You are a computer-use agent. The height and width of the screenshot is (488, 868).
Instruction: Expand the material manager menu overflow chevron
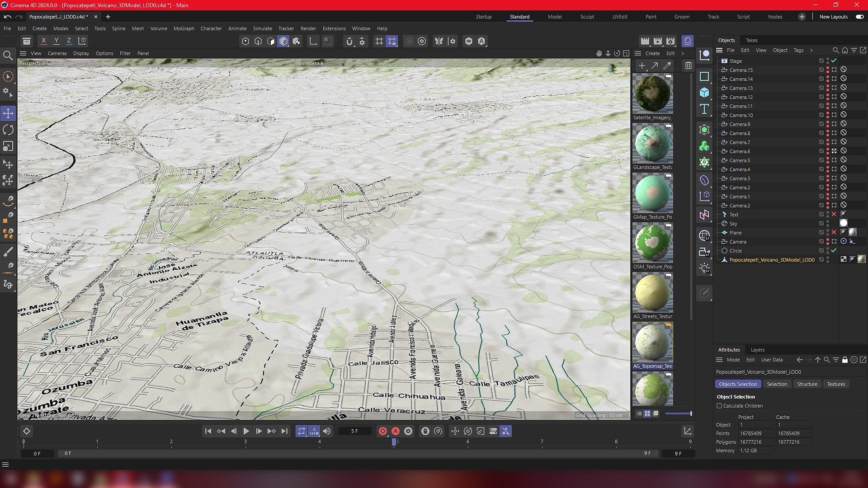[x=682, y=53]
